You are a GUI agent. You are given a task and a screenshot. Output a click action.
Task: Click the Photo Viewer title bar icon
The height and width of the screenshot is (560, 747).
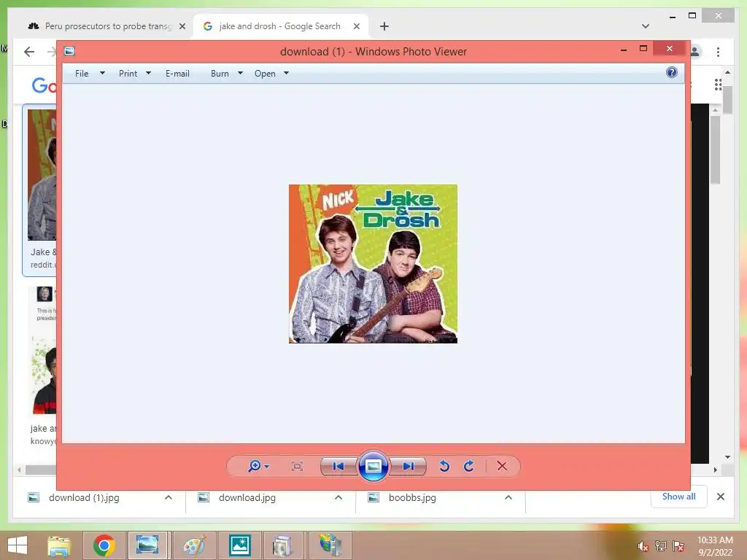(69, 51)
